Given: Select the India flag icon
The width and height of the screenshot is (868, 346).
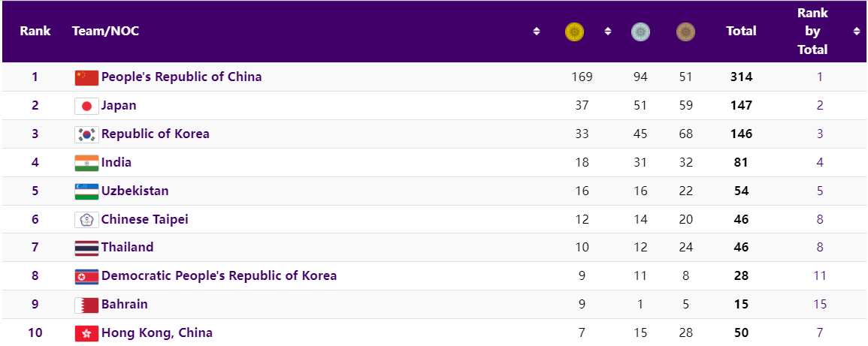Looking at the screenshot, I should [86, 163].
